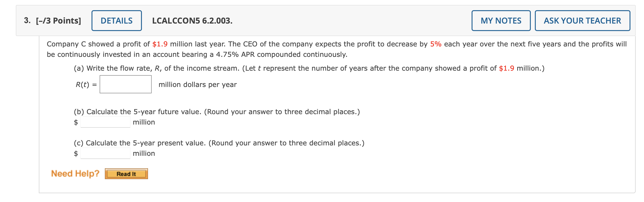Click MY NOTES for this question

(x=501, y=21)
